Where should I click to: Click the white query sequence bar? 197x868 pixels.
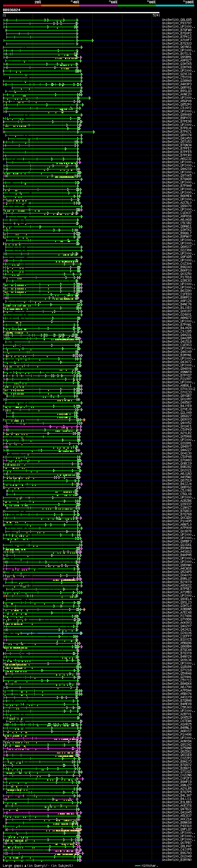81,13
